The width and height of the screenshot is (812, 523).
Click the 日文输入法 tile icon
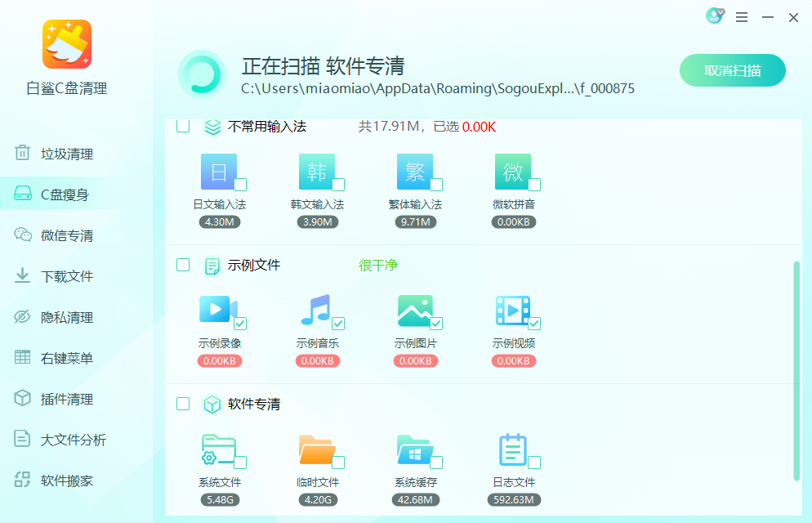(x=219, y=172)
